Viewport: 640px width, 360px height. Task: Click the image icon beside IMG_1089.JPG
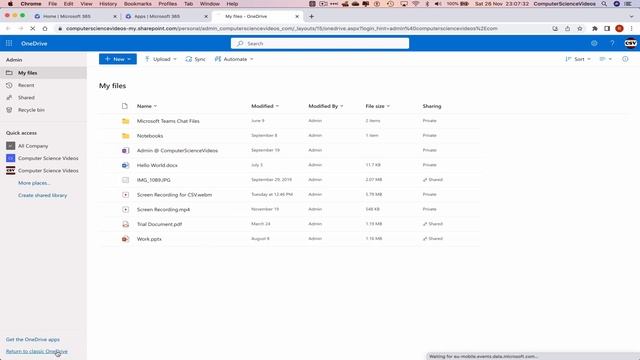[x=125, y=180]
